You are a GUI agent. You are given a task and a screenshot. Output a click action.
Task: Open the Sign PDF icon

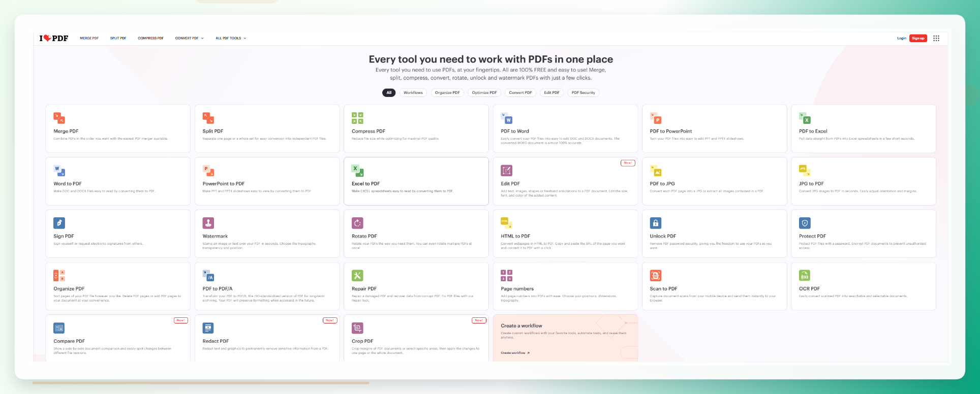pyautogui.click(x=59, y=223)
